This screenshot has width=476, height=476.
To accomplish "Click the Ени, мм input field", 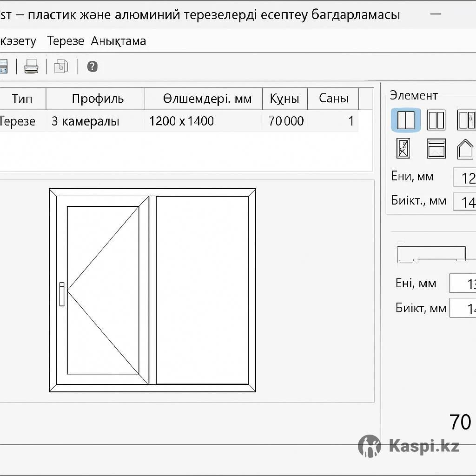I will 464,178.
